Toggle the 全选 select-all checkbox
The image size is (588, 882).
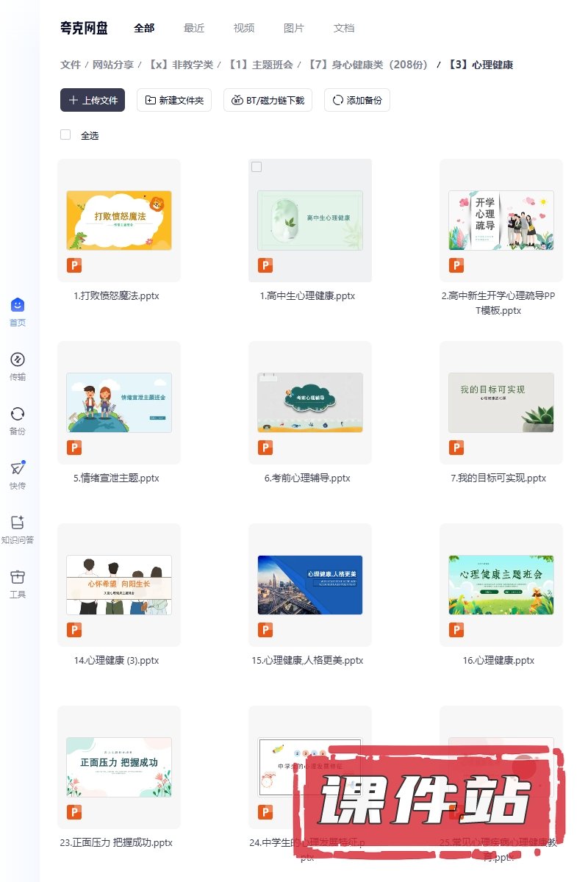[65, 135]
